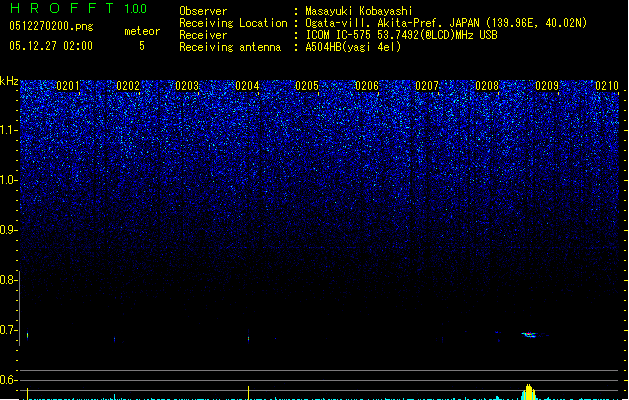Click the 0.8 kHz axis label
The height and width of the screenshot is (400, 629).
click(x=8, y=280)
